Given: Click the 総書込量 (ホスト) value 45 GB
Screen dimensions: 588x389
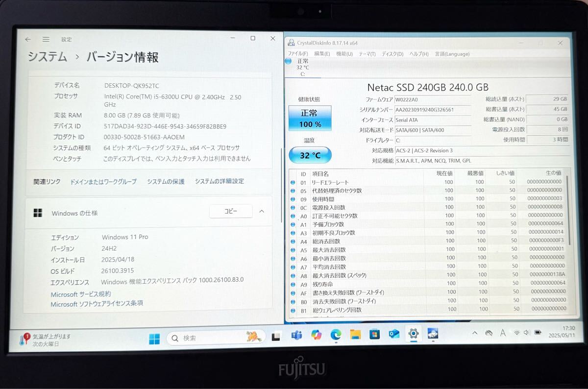Looking at the screenshot, I should [547, 109].
